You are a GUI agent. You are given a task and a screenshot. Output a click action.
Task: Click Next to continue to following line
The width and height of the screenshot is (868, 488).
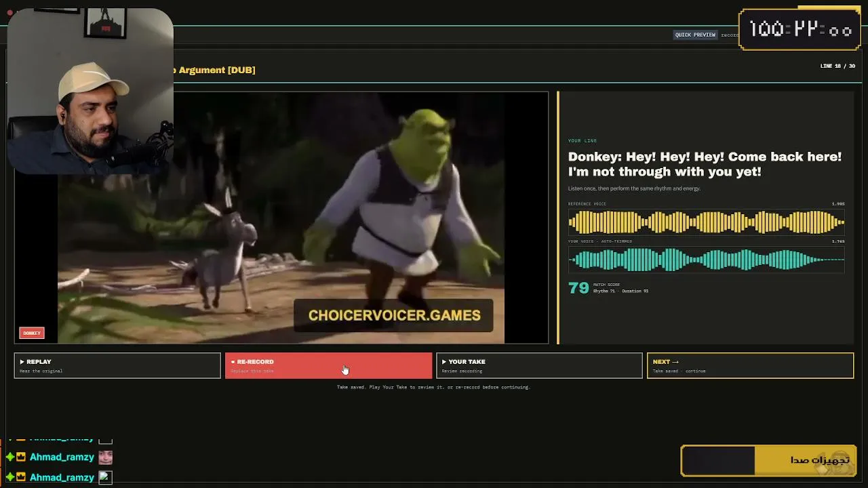[x=750, y=365]
